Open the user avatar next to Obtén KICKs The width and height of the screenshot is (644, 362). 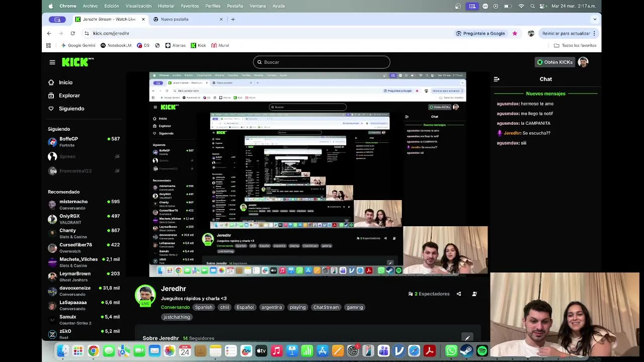[x=583, y=62]
